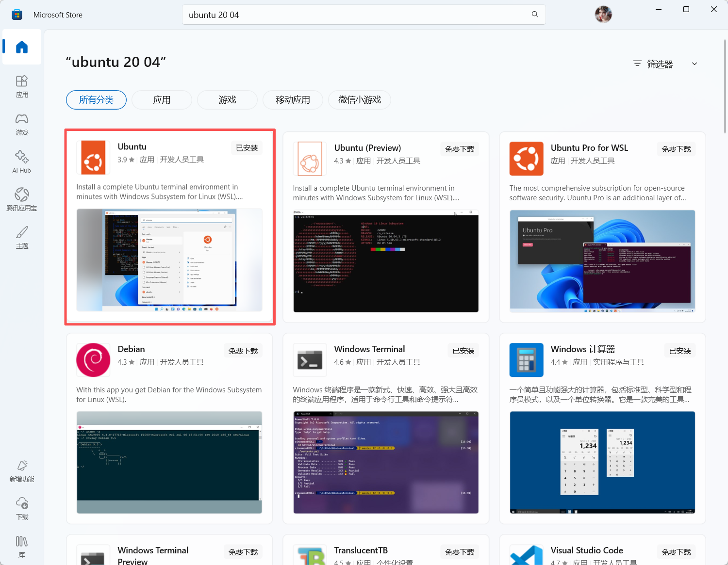Open 库 library in the sidebar
This screenshot has height=565, width=728.
coord(22,547)
